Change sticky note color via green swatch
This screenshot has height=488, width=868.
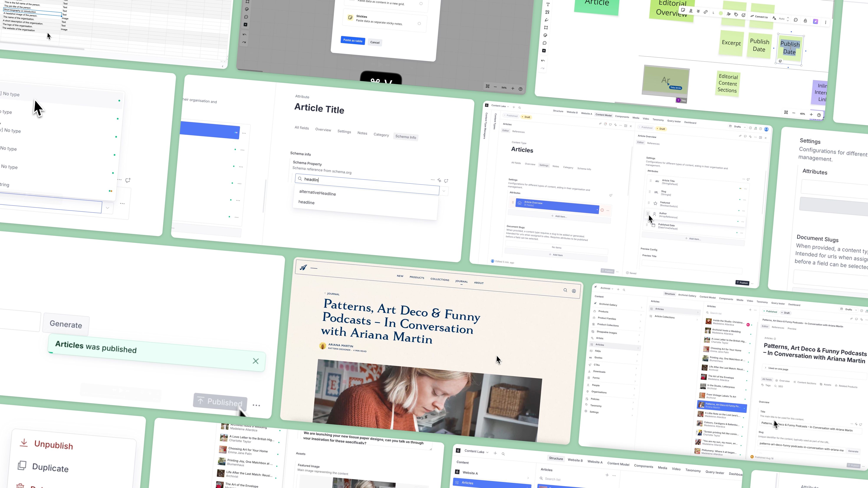pos(721,13)
